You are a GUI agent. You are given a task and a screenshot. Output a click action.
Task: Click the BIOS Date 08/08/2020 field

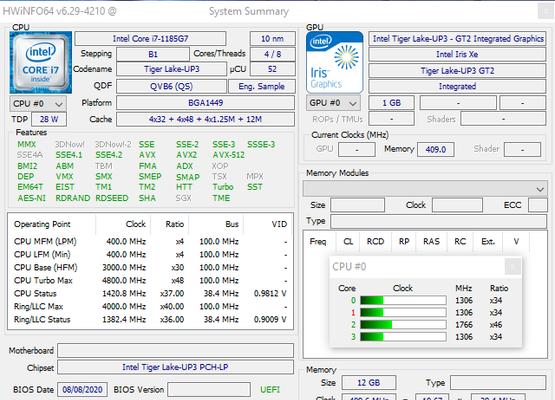(x=82, y=389)
